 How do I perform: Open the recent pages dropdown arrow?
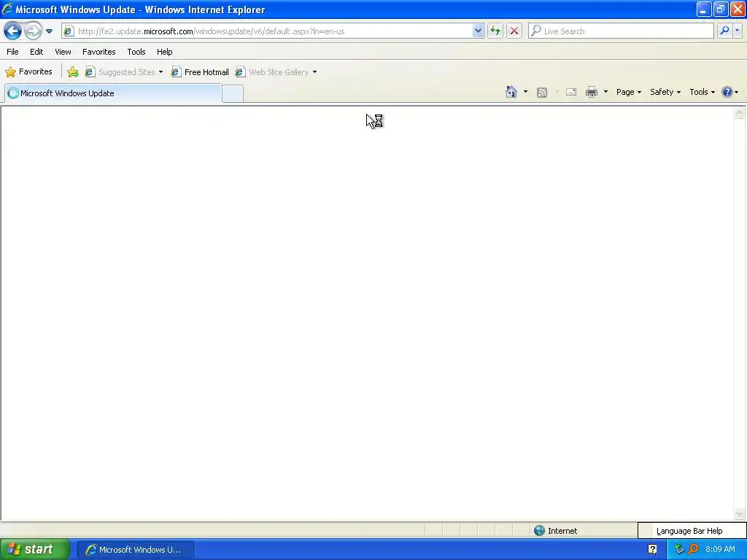49,31
